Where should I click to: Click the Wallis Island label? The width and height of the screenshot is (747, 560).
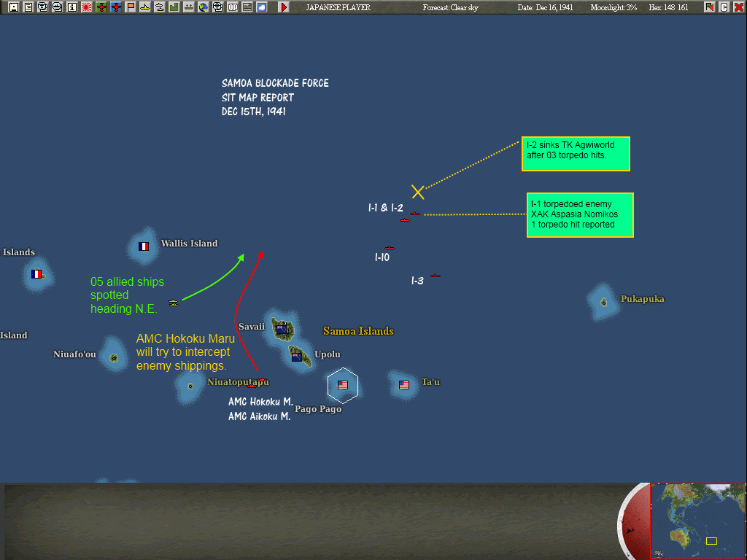[x=189, y=244]
